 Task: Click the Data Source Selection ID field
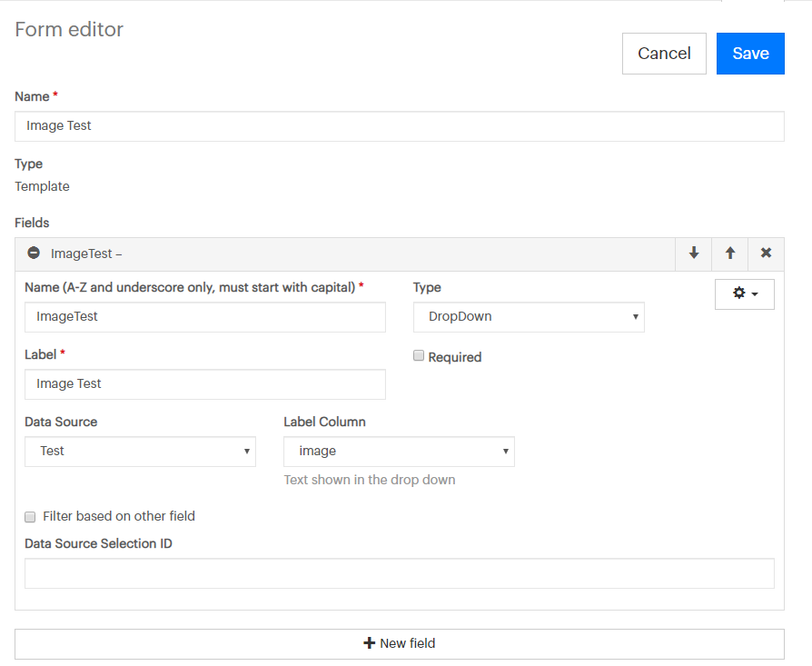399,573
